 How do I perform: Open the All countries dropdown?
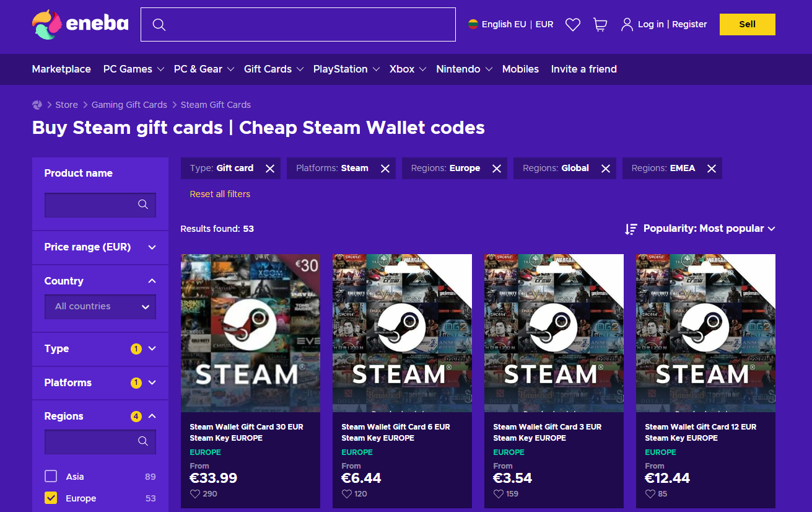(100, 306)
